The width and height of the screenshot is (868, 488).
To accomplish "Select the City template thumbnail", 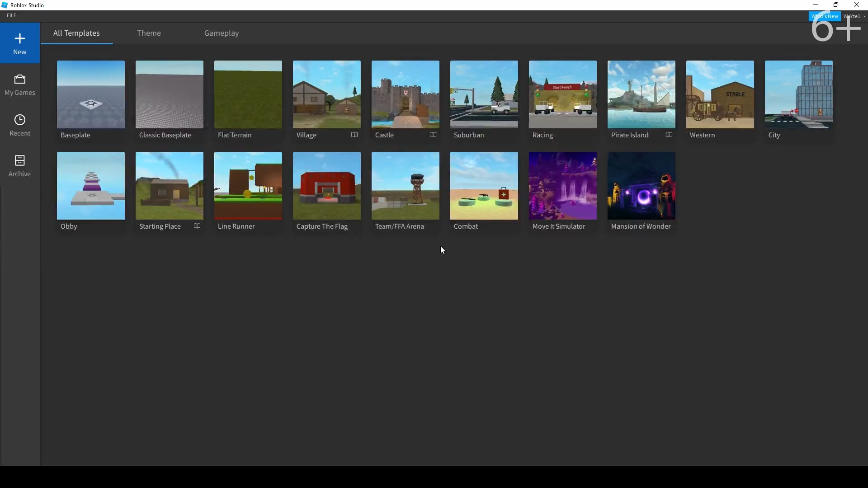I will point(799,94).
